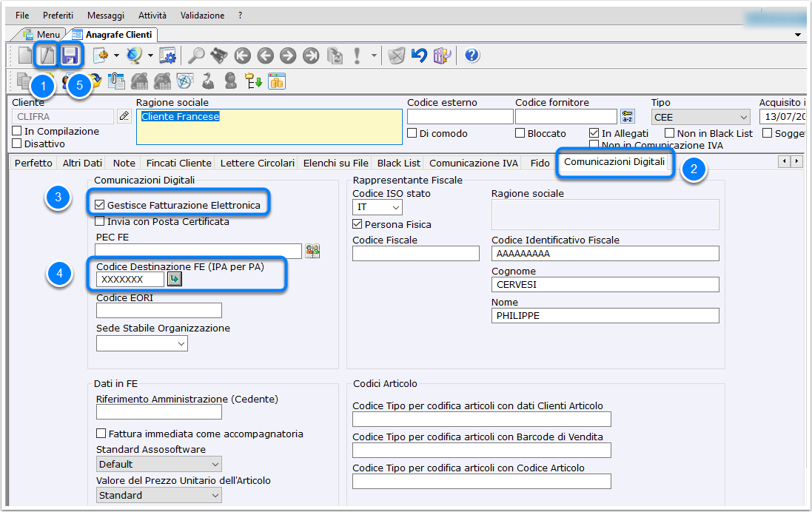
Task: Tick the In Compilazione checkbox
Action: click(x=17, y=131)
